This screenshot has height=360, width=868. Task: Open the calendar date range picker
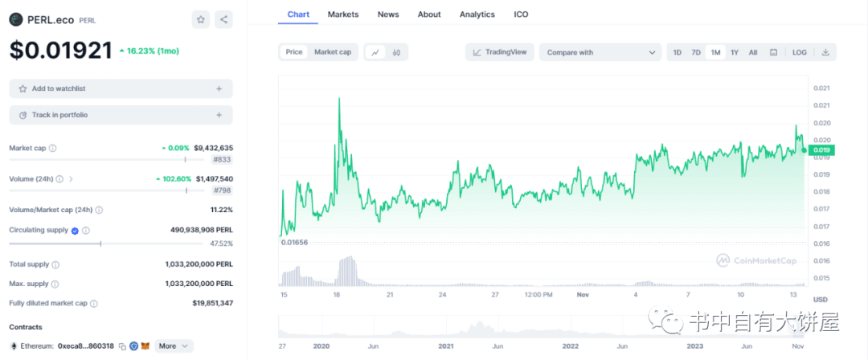pos(773,52)
